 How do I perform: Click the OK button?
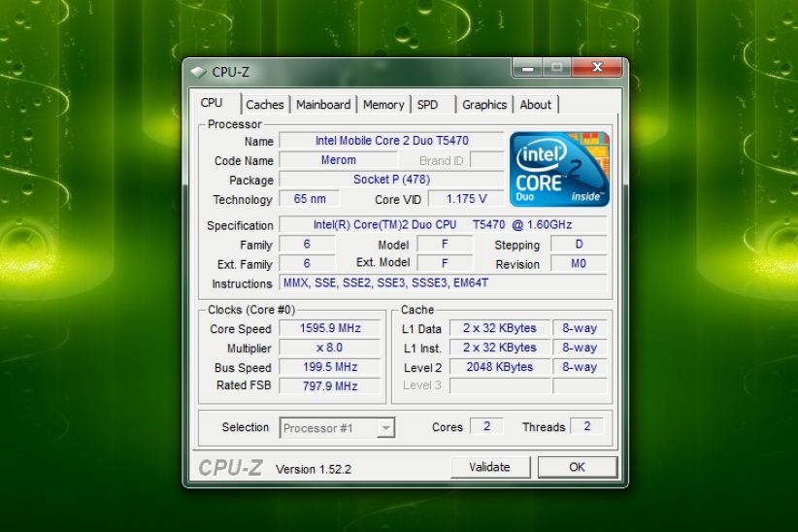coord(577,467)
